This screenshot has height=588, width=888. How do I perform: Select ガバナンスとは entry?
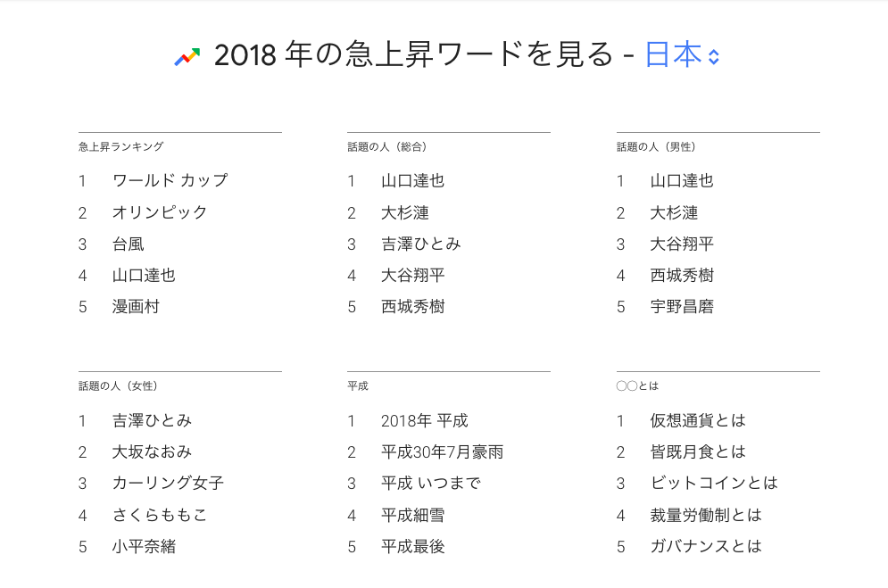pos(706,546)
